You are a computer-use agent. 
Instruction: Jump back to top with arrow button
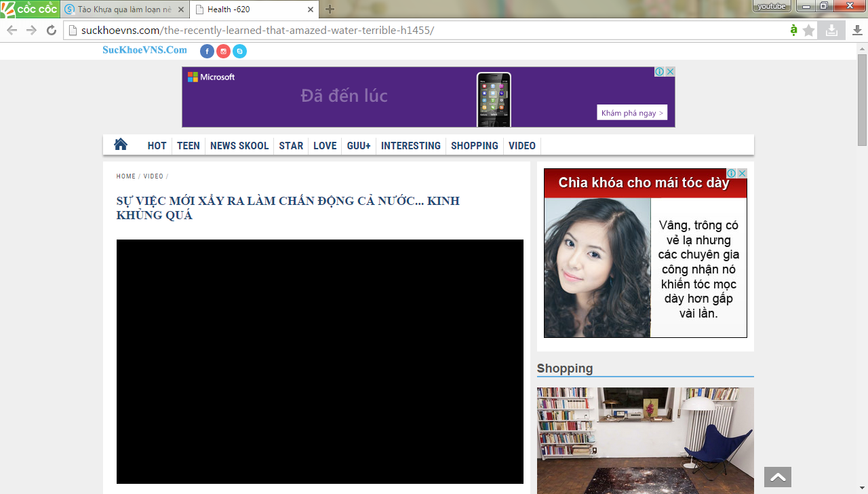click(778, 477)
